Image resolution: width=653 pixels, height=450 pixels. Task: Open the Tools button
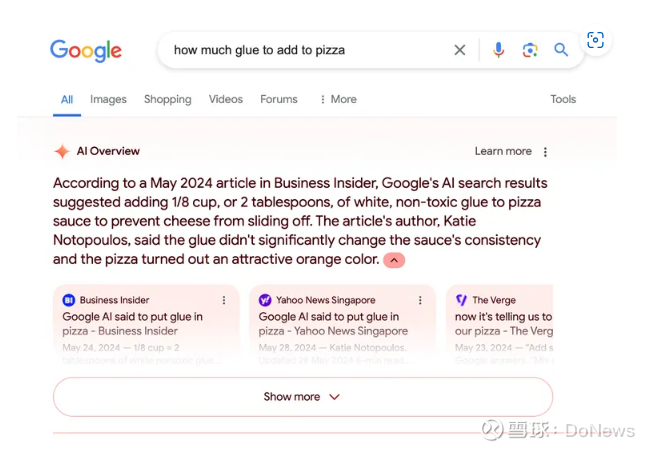(563, 99)
